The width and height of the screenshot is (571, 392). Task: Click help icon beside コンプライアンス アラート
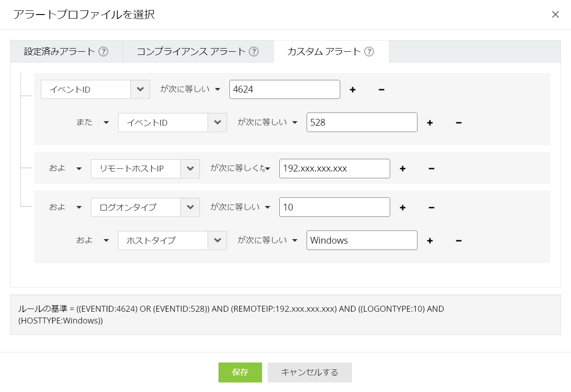[x=254, y=51]
